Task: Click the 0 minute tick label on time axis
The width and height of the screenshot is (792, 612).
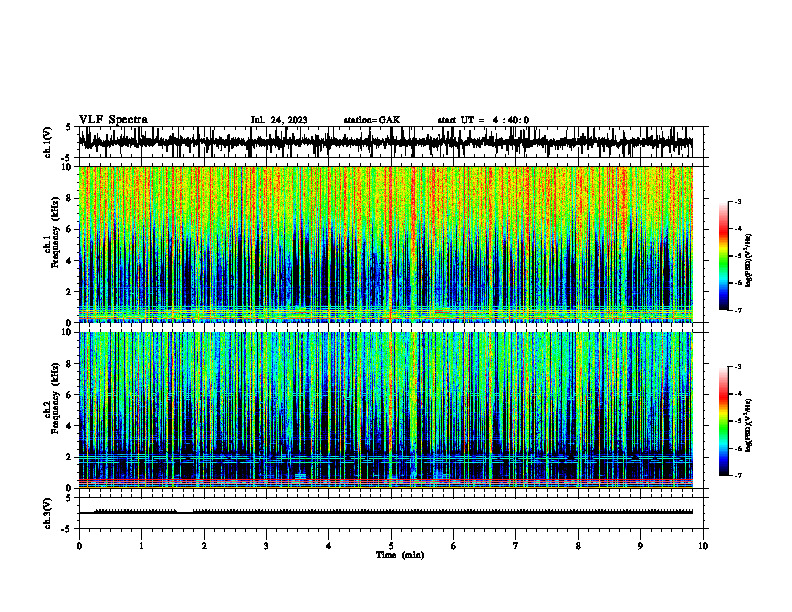Action: point(79,546)
